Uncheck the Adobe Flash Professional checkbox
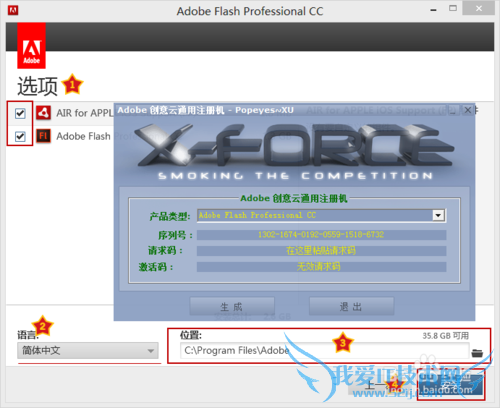Screen dimensions: 500x408 click(20, 136)
